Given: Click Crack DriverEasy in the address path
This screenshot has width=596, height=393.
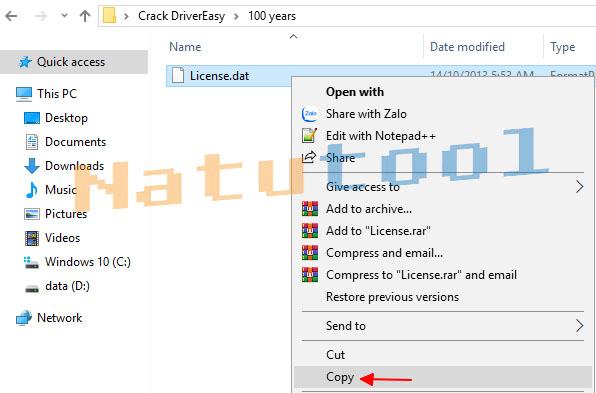Looking at the screenshot, I should click(x=181, y=16).
